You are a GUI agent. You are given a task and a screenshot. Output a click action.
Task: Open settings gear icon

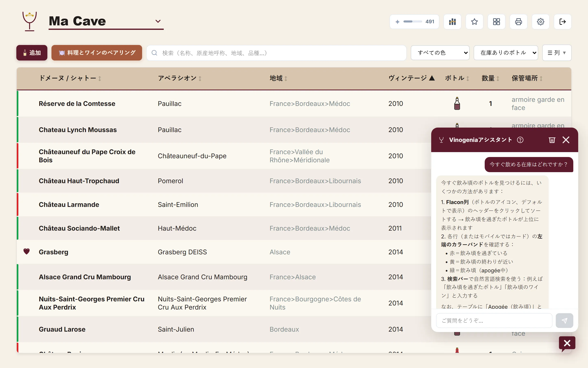coord(540,22)
